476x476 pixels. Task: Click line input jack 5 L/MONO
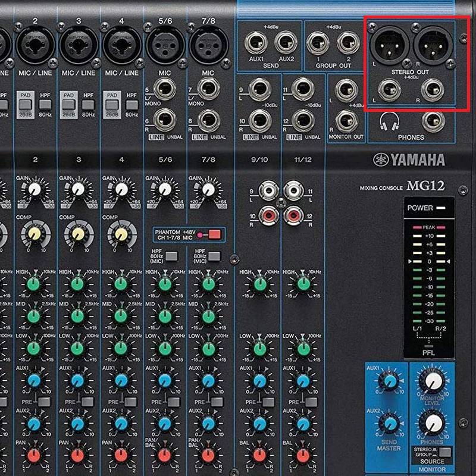point(165,89)
